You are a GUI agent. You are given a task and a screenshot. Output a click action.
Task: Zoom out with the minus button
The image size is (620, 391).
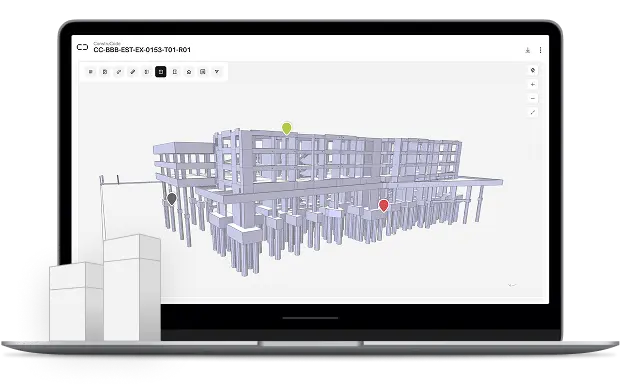coord(533,98)
